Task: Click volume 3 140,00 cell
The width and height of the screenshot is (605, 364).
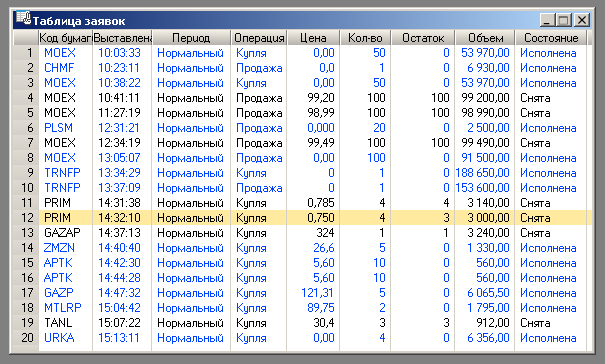Action: [x=488, y=203]
